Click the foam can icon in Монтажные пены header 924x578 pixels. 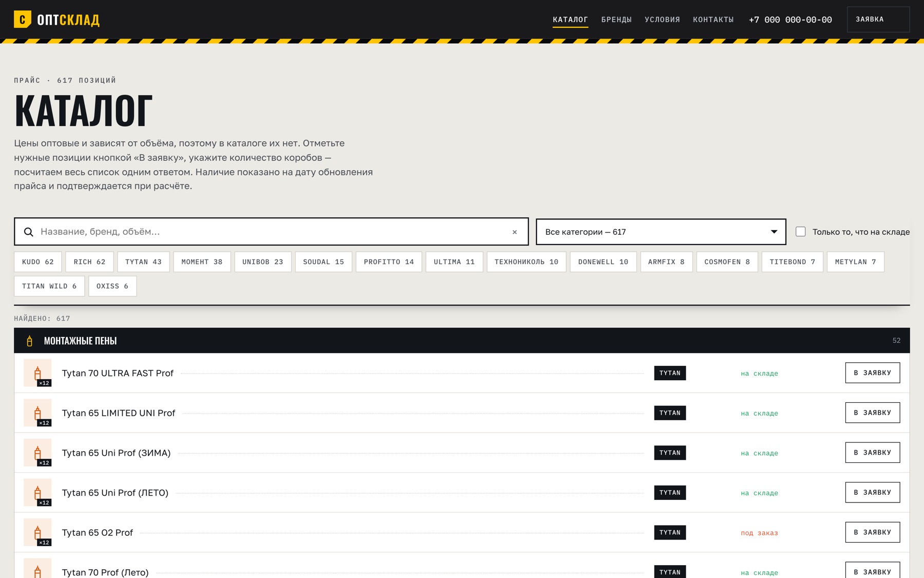point(30,341)
